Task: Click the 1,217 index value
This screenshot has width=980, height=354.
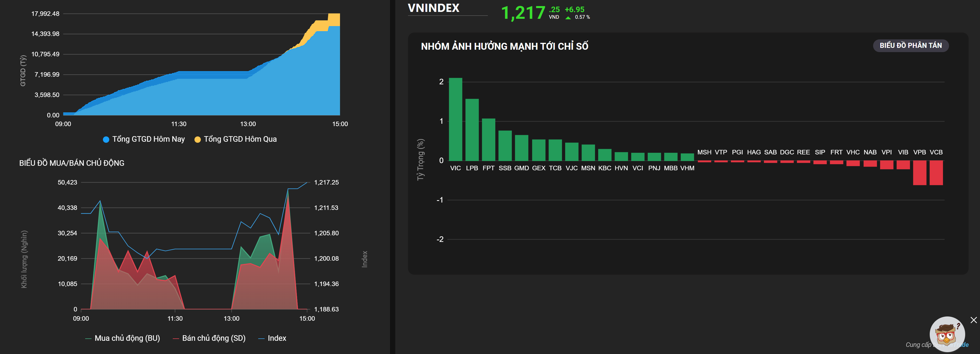Action: (x=523, y=13)
